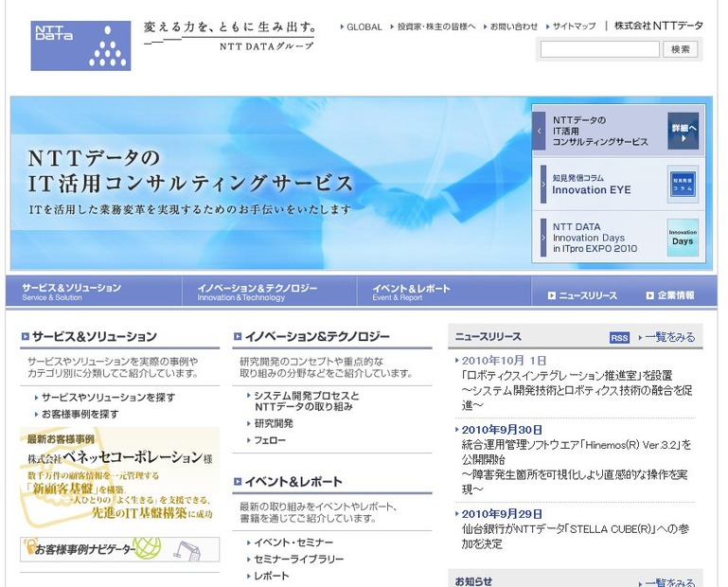Viewport: 728px width, 587px height.
Task: Click the search text field
Action: (x=600, y=49)
